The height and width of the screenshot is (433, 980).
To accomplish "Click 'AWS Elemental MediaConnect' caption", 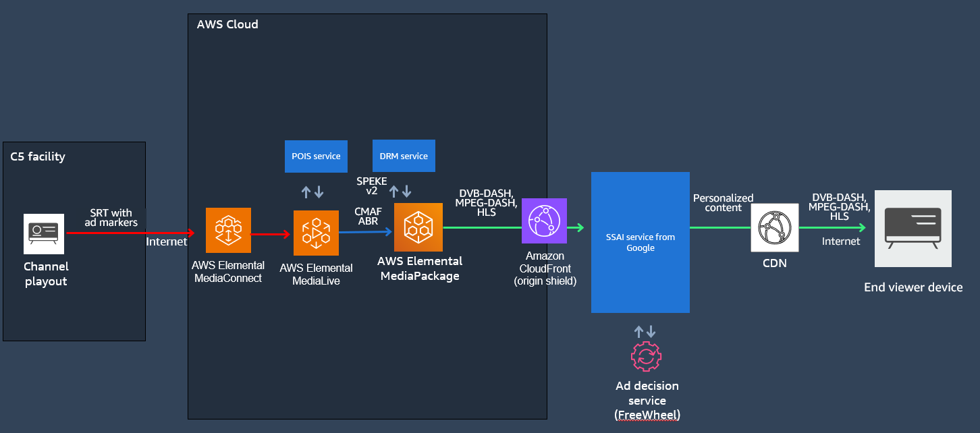I will click(228, 272).
